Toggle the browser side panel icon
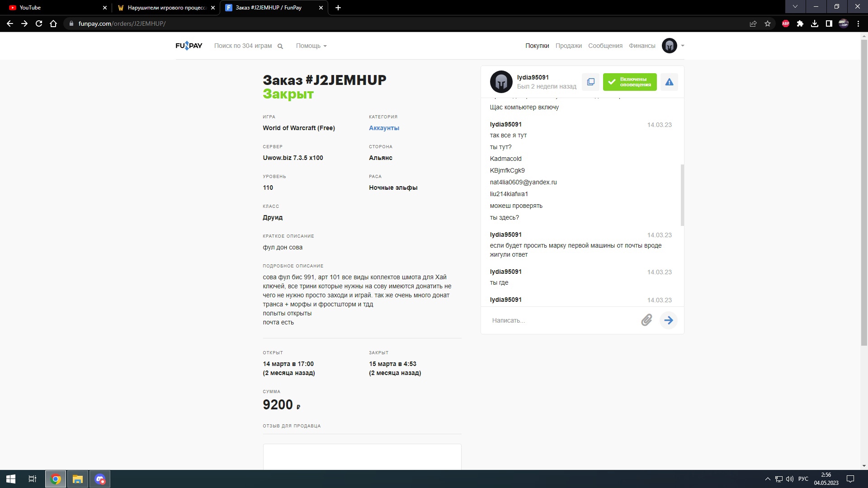868x488 pixels. 829,23
